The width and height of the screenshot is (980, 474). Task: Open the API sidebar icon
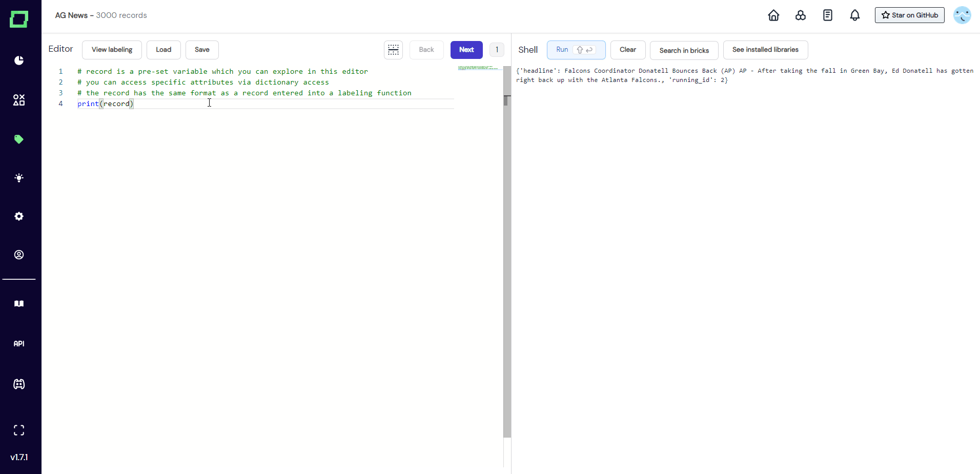click(19, 344)
